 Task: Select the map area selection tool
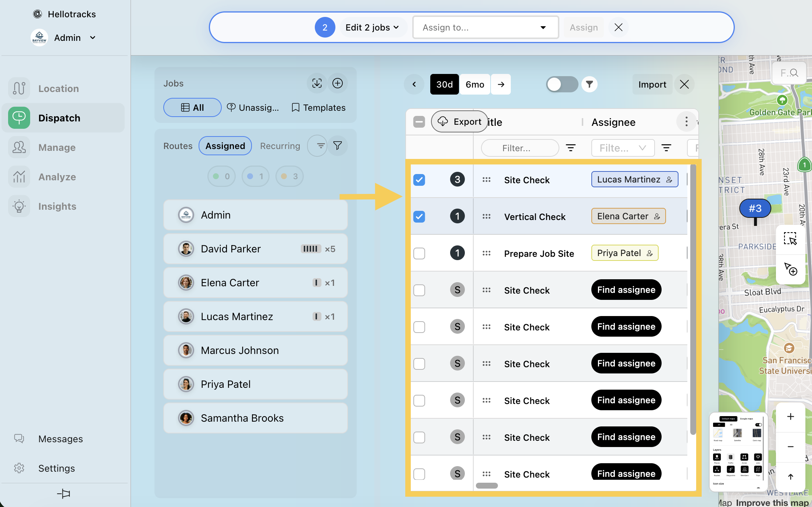pos(790,239)
